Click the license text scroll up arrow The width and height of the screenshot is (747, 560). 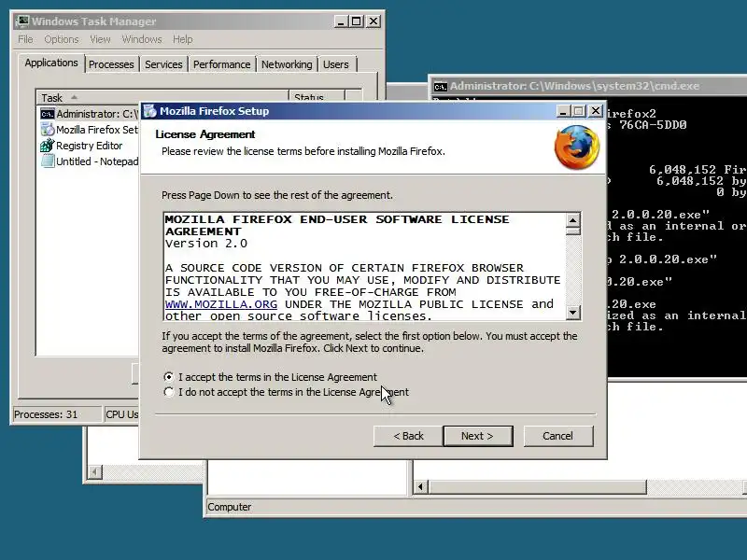click(x=573, y=219)
